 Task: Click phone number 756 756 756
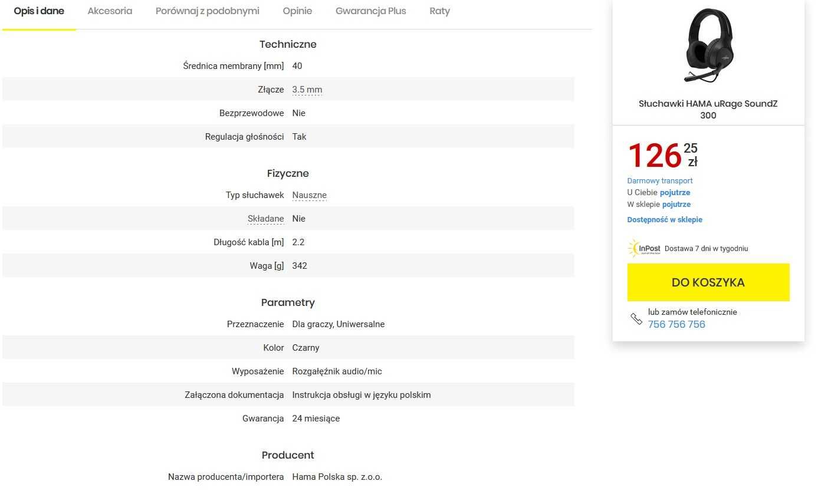point(676,324)
